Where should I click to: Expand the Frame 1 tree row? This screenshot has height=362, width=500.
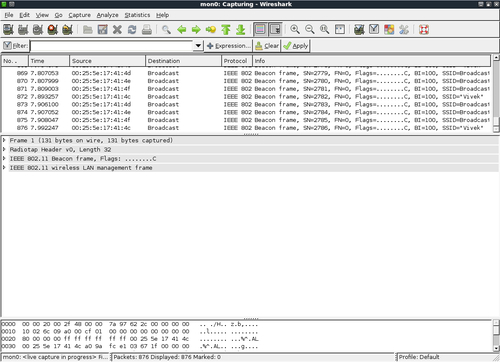point(4,140)
